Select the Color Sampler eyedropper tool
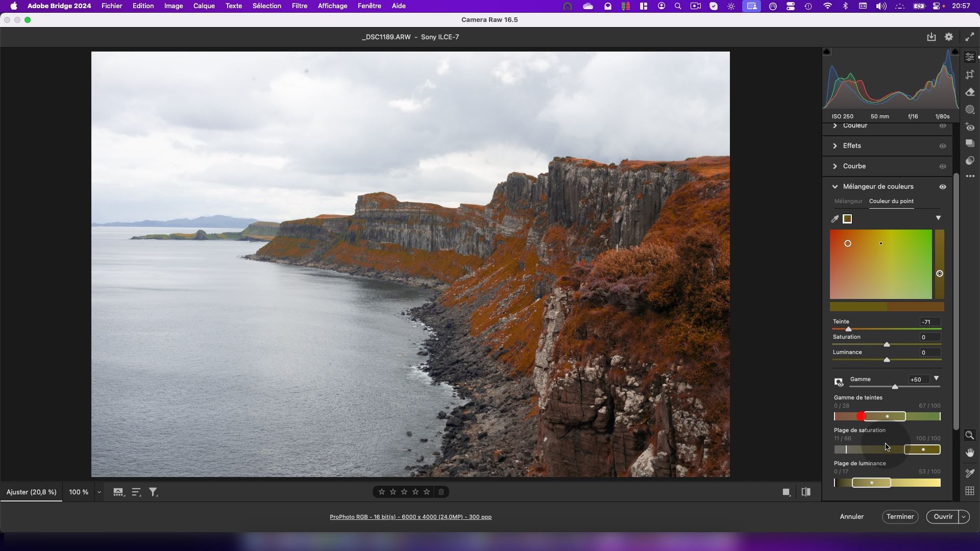 970,473
